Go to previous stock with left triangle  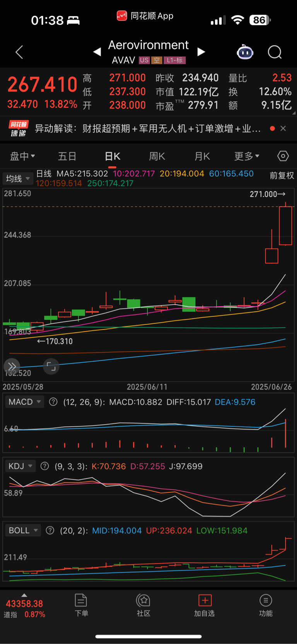point(97,51)
